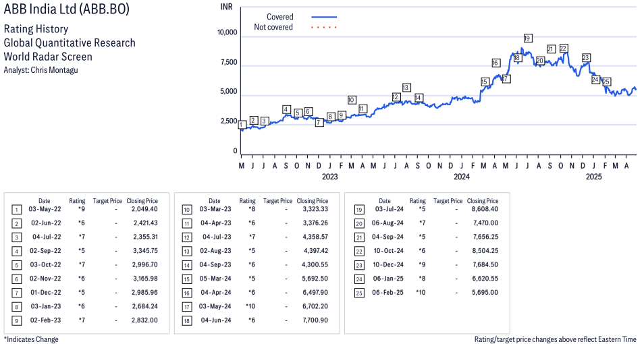644x344 pixels.
Task: Click the Eastern Time footnote at bottom right
Action: (556, 339)
